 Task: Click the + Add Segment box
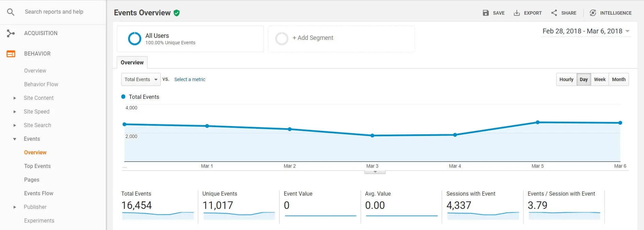pos(341,39)
